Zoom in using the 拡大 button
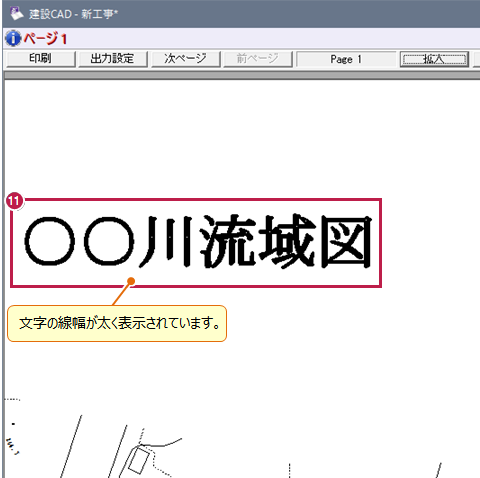 (434, 59)
